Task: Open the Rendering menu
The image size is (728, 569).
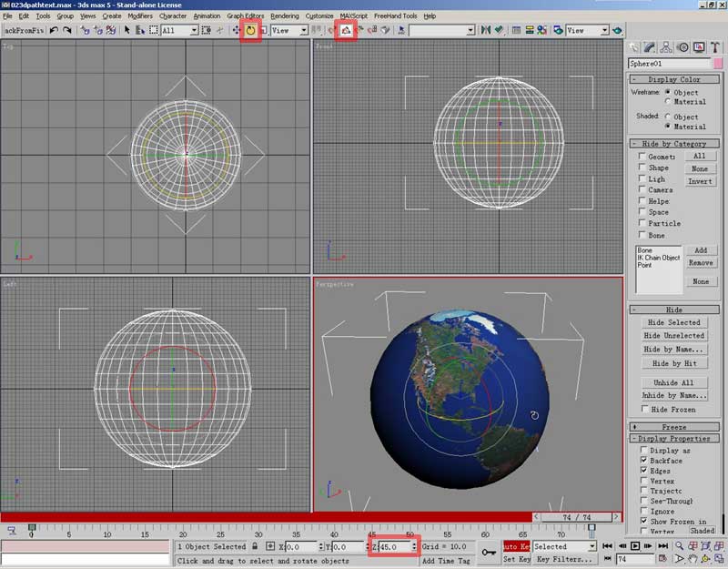Action: coord(284,15)
